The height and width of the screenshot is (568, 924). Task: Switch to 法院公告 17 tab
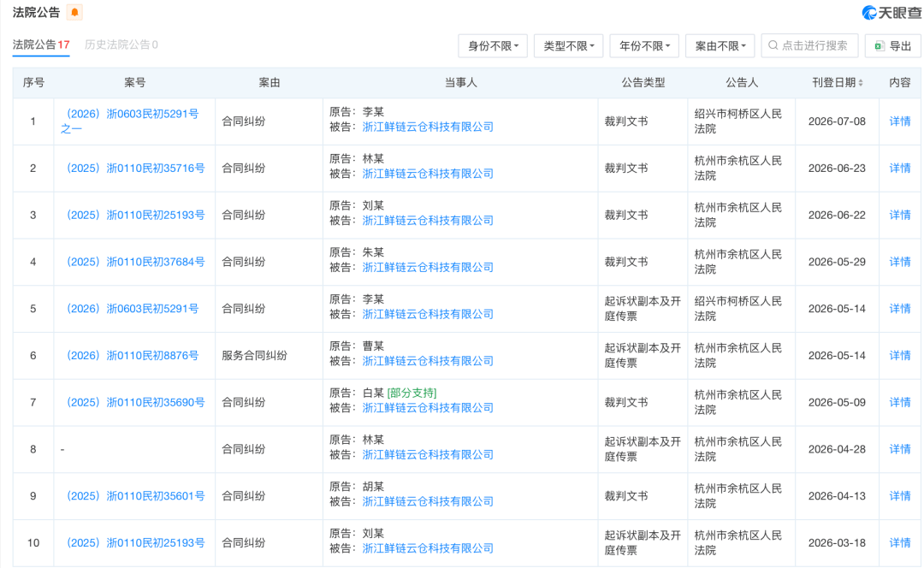click(41, 44)
